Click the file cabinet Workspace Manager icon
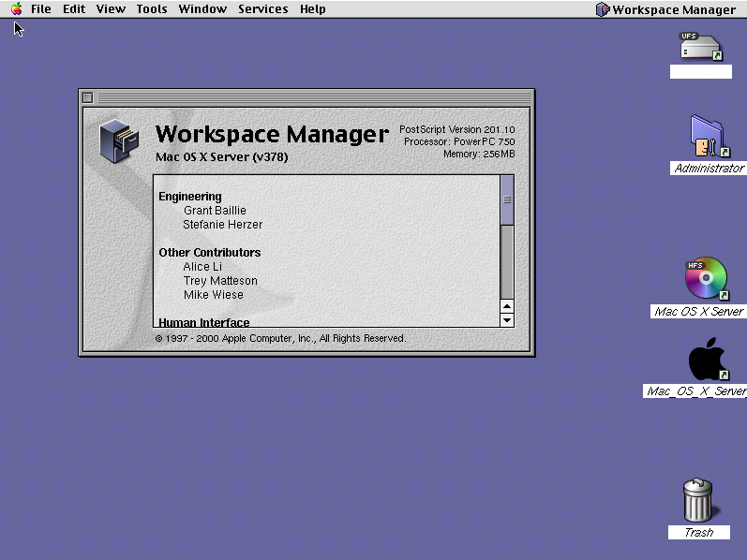747x560 pixels. coord(119,141)
